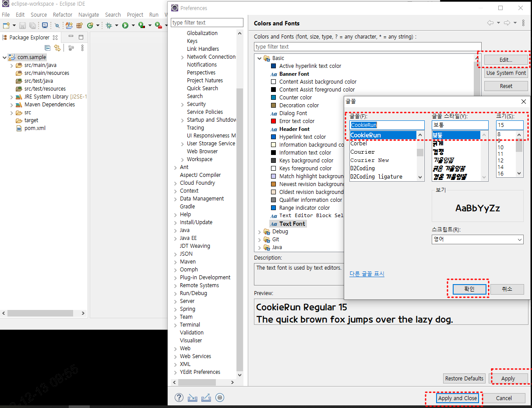The width and height of the screenshot is (532, 408).
Task: Open the Preferences header three-dot menu
Action: coord(524,23)
